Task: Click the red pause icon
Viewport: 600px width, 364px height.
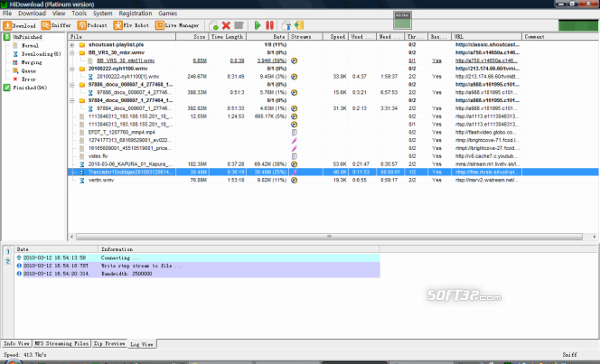Action: point(270,25)
